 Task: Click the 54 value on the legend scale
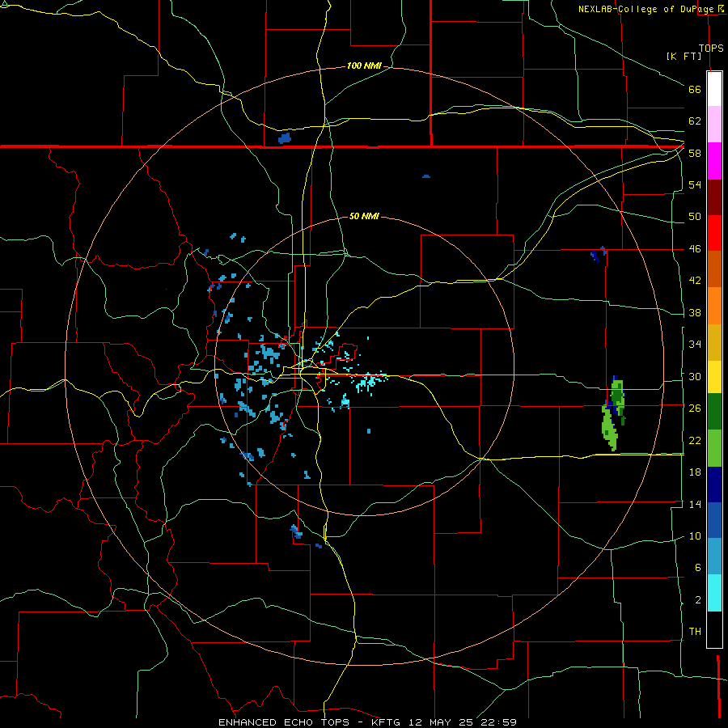pyautogui.click(x=695, y=184)
